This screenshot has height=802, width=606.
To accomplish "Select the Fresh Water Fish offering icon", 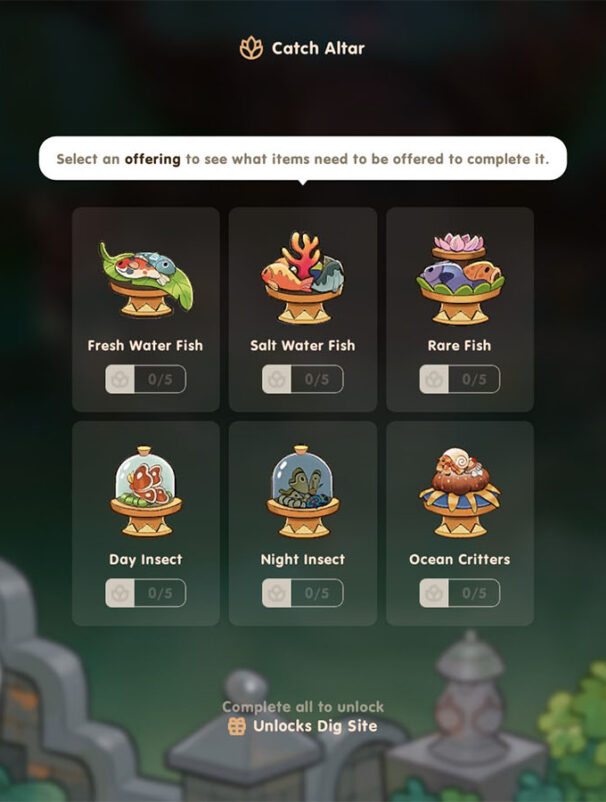I will [146, 279].
